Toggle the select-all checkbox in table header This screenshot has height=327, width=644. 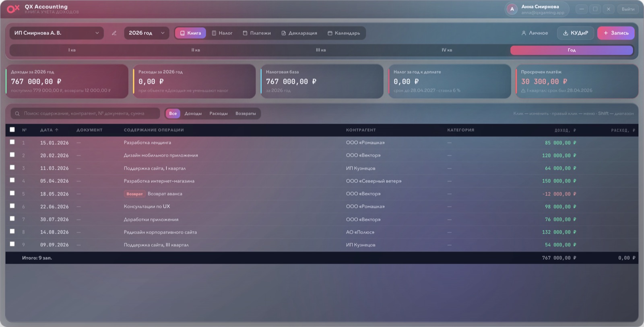pyautogui.click(x=12, y=129)
